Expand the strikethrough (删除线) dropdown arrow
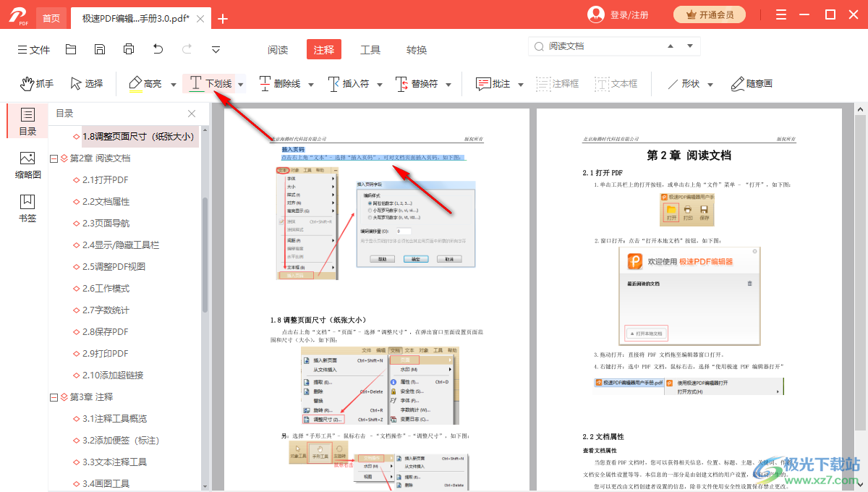The height and width of the screenshot is (492, 868). (311, 85)
